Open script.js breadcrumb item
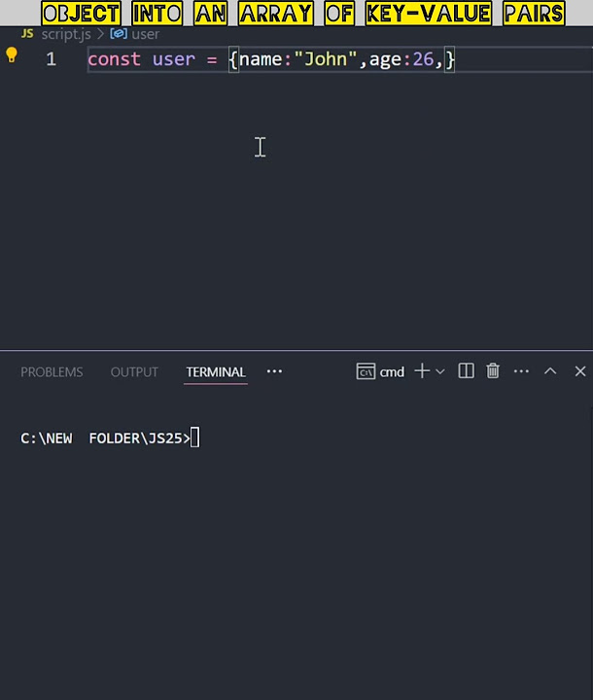 pos(66,34)
